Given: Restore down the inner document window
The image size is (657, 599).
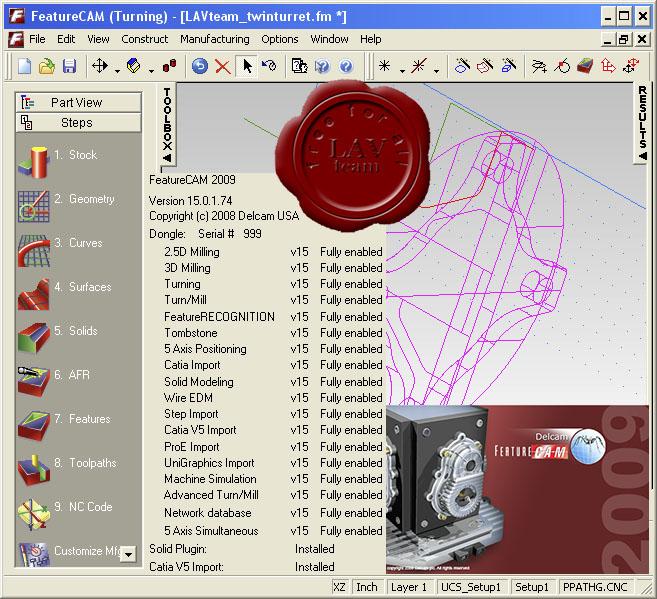Looking at the screenshot, I should click(x=623, y=39).
